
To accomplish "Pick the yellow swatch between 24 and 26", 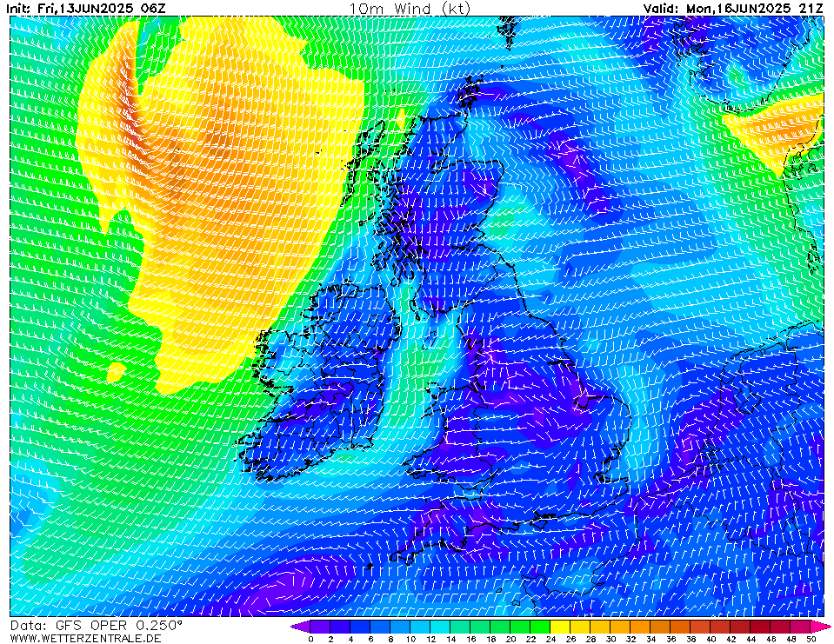I will pyautogui.click(x=560, y=627).
